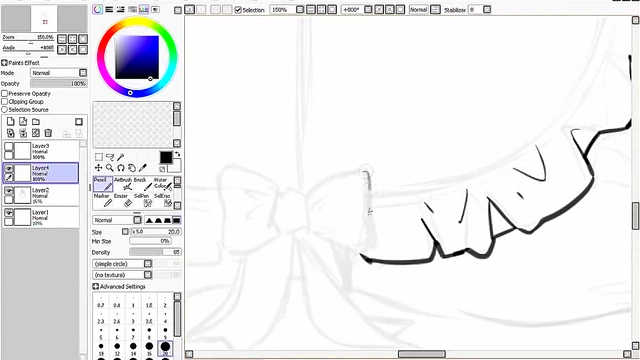Click the transfer down layer icon
640x360 pixels.
11,133
